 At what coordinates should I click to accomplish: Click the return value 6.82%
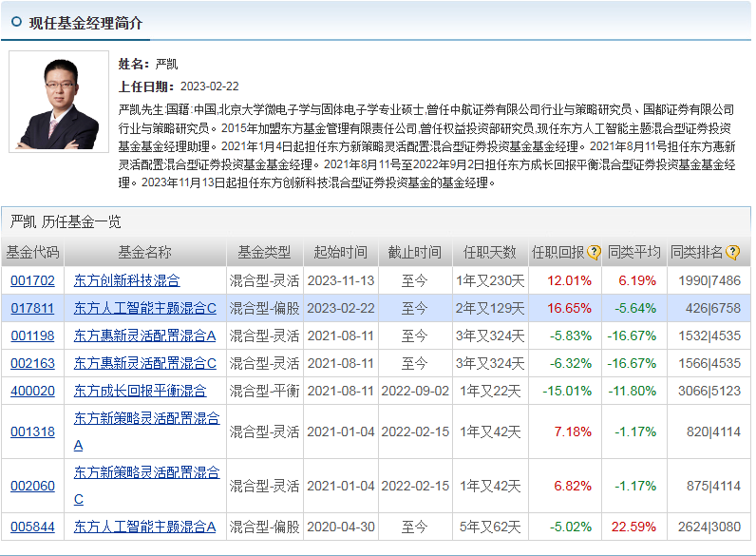[x=573, y=486]
